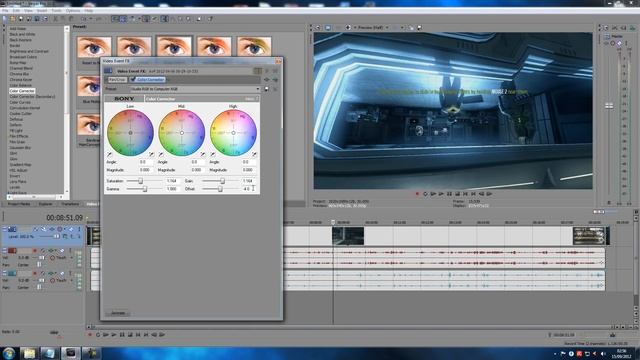The height and width of the screenshot is (360, 640).
Task: Select the first eye preset thumbnail
Action: pyautogui.click(x=94, y=47)
